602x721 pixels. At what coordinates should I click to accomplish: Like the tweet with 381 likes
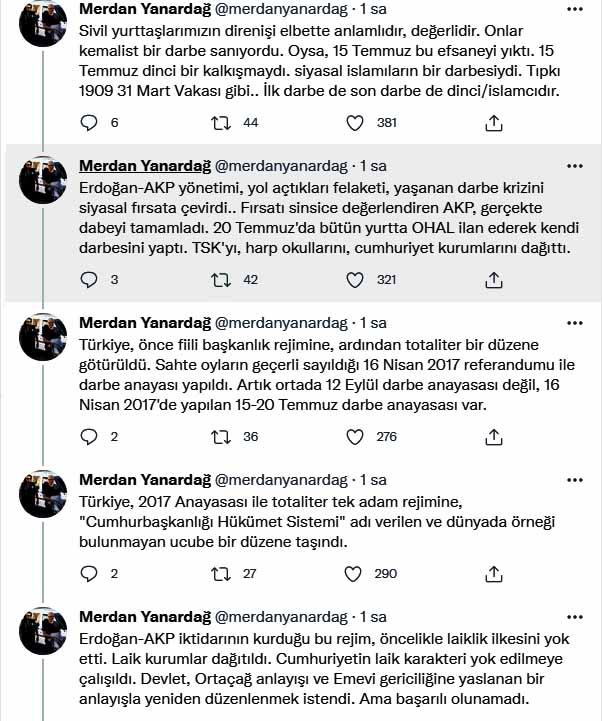(353, 123)
